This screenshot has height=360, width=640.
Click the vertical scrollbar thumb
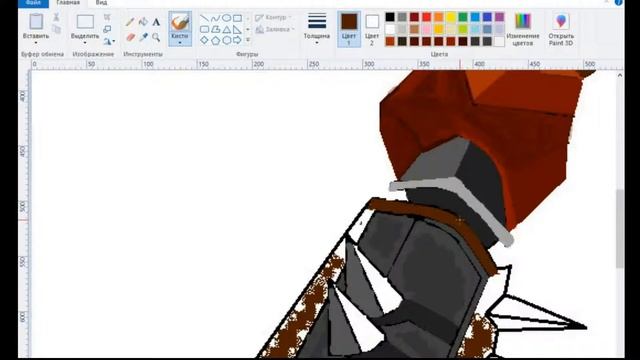pos(620,229)
